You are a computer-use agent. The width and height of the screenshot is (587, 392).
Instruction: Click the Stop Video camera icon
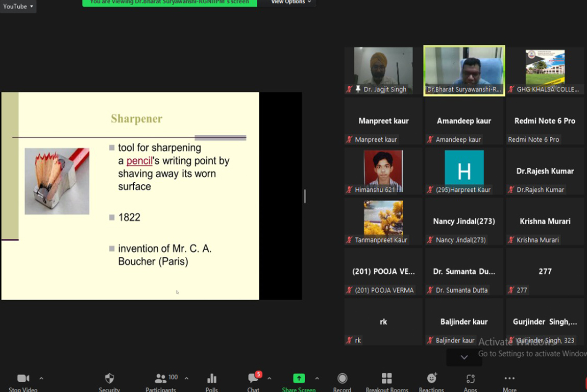tap(23, 378)
